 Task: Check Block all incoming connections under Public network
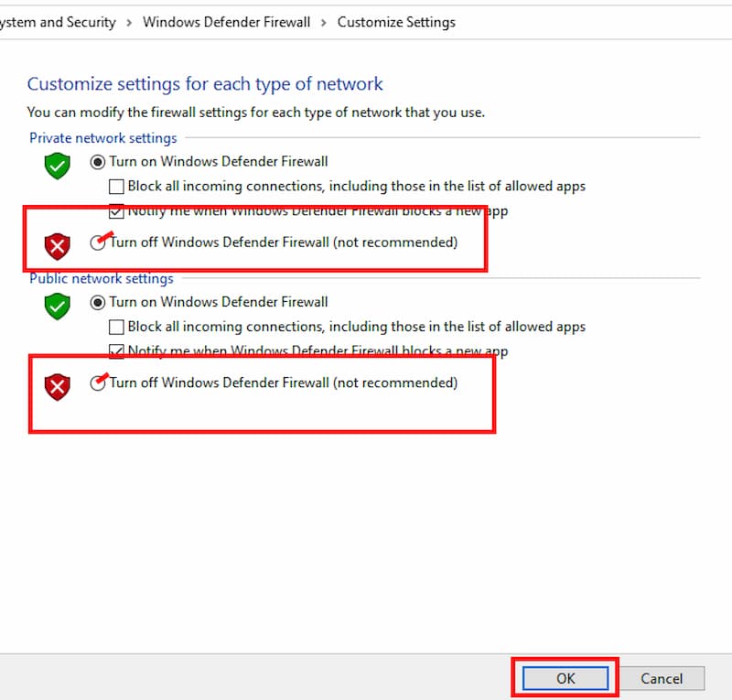click(116, 327)
